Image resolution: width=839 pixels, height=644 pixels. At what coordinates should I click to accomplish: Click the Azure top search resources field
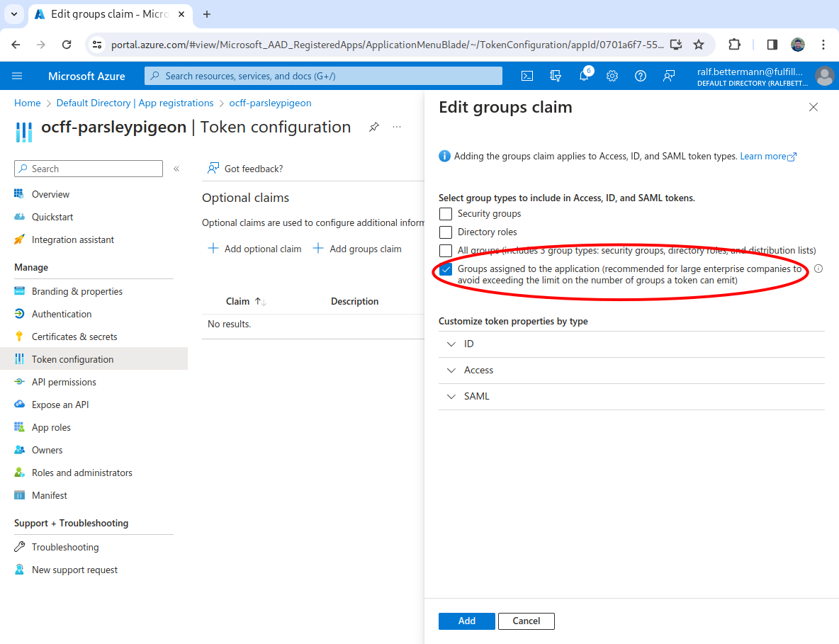click(x=323, y=76)
